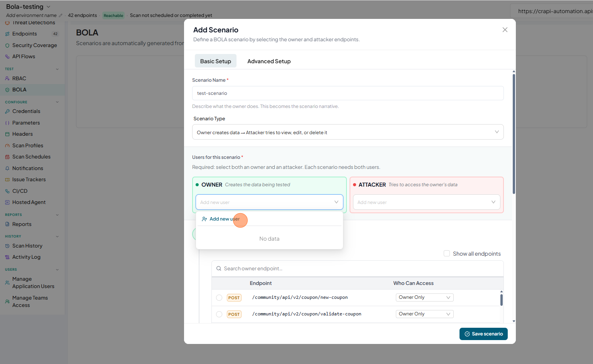Click the Reports document icon
593x364 pixels.
coord(7,224)
